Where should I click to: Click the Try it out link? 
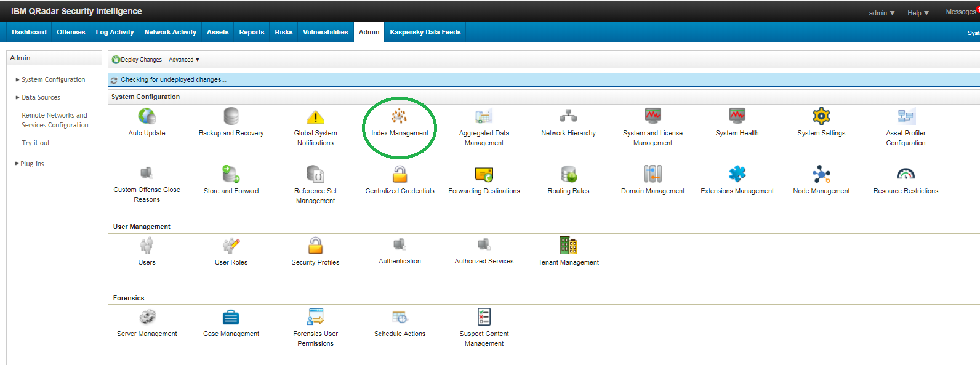36,143
